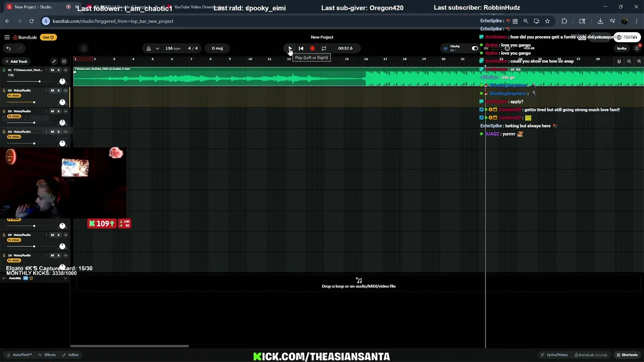
Task: Switch off the Clarity toggle
Action: pos(475,48)
